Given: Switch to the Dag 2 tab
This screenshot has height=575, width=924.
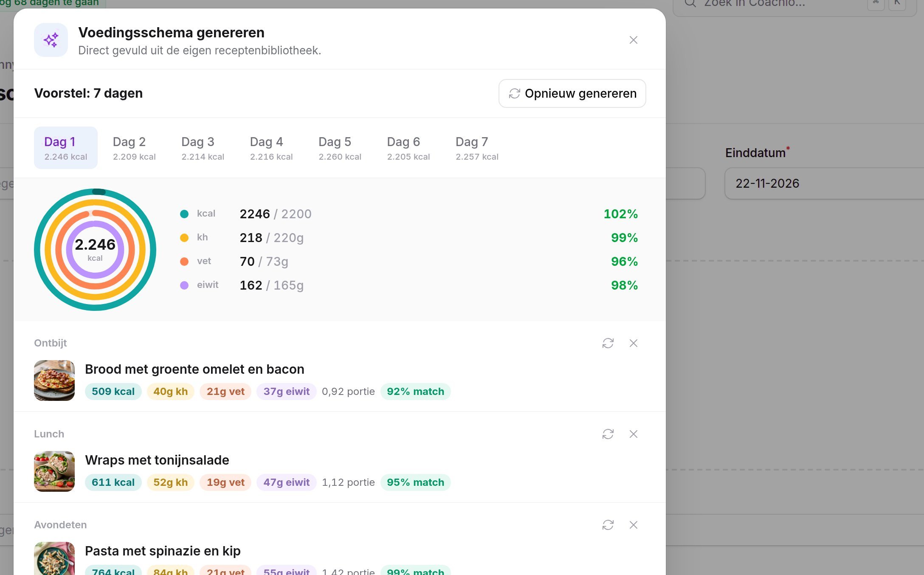Looking at the screenshot, I should (134, 148).
